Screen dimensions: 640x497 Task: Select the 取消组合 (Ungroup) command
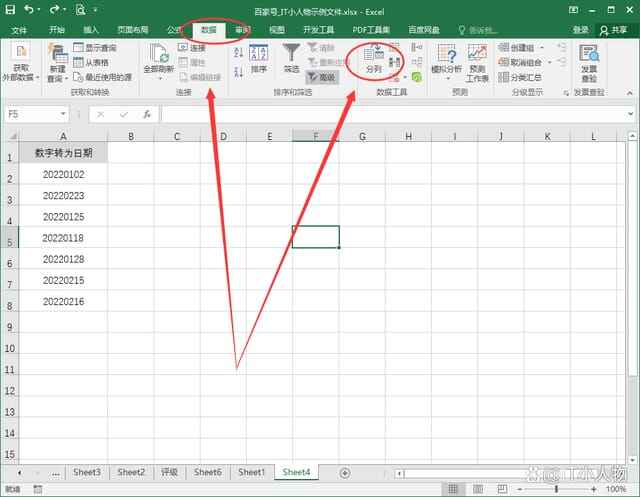(520, 62)
